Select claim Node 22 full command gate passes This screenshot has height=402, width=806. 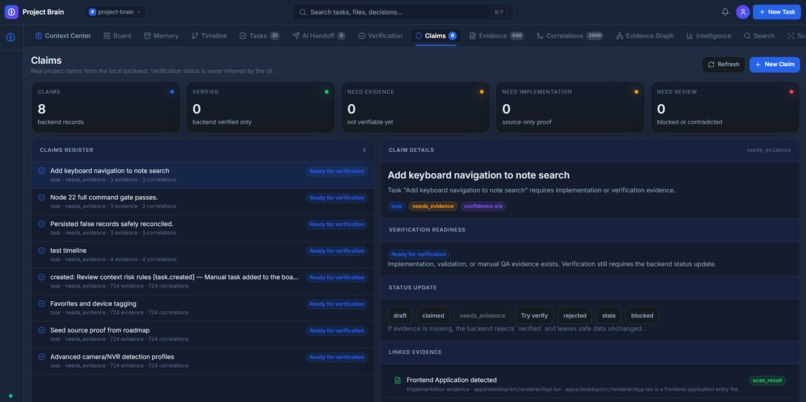[x=203, y=202]
